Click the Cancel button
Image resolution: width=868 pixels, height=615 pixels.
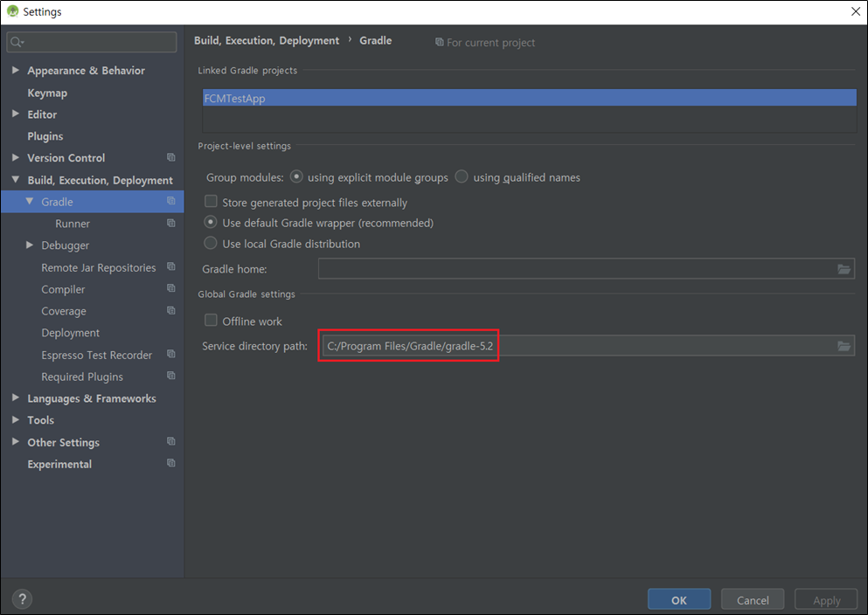(x=753, y=600)
